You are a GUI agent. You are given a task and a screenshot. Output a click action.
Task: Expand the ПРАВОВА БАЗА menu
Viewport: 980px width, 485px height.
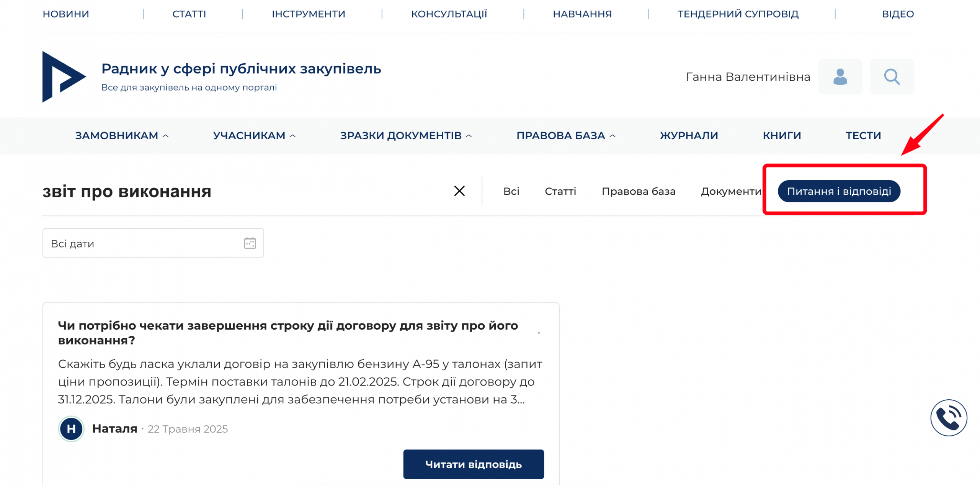point(566,135)
